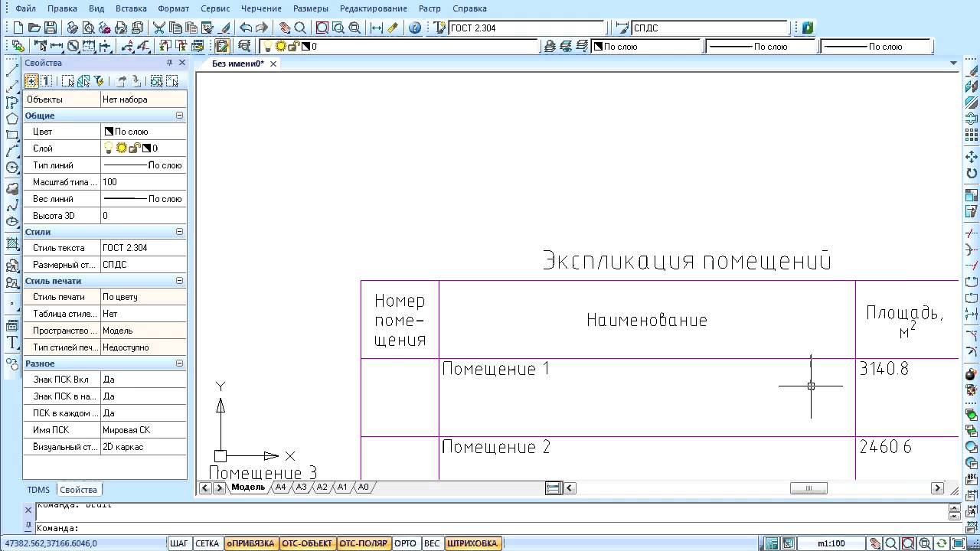Close the Без имени0 document tab
The height and width of the screenshot is (551, 980).
coord(273,64)
